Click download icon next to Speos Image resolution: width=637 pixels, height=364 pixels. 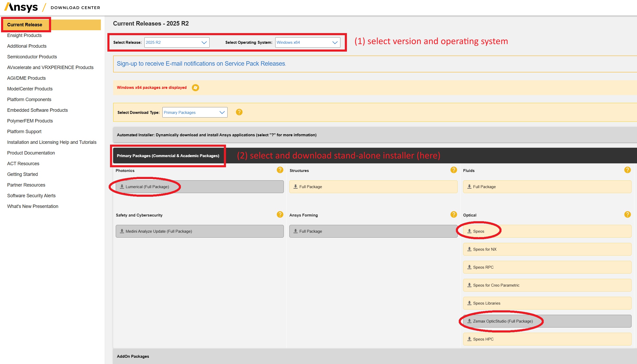[x=469, y=231]
